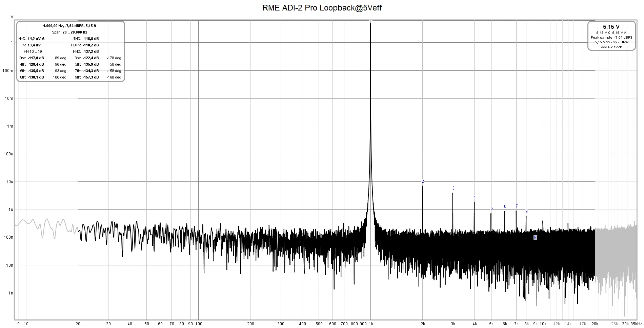Click the Peak sample -7,54 dBFS text
This screenshot has height=328, width=644.
point(611,38)
